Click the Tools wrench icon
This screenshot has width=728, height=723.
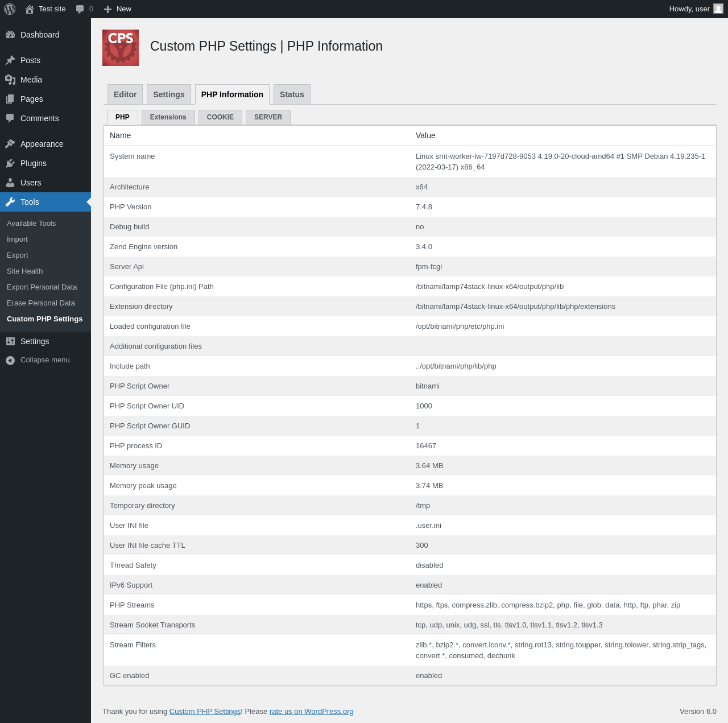10,202
